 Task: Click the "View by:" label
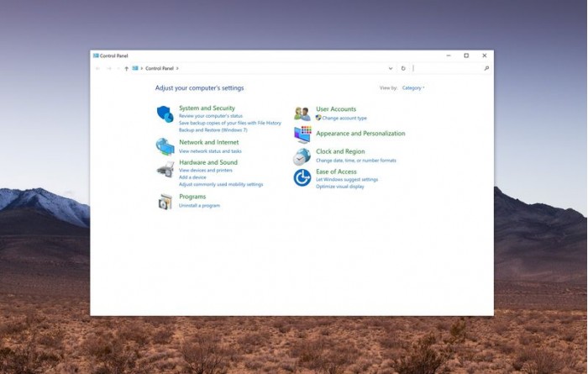pos(388,87)
